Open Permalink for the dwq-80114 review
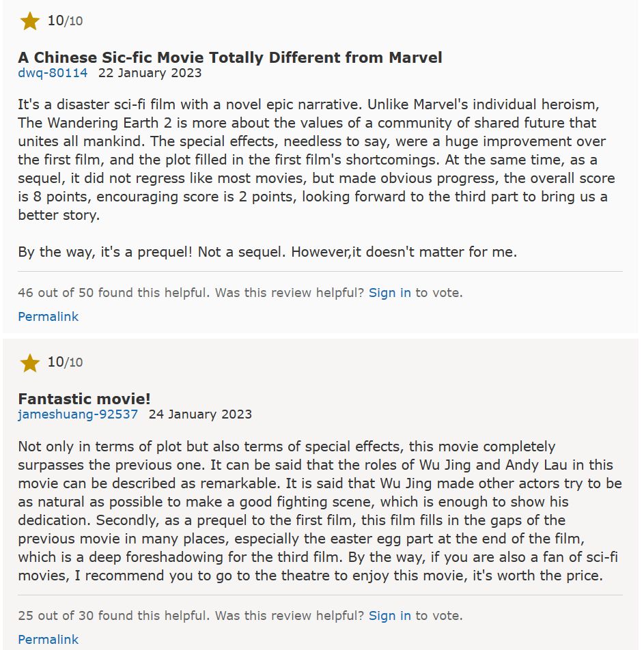Viewport: 644px width, 650px height. 48,317
